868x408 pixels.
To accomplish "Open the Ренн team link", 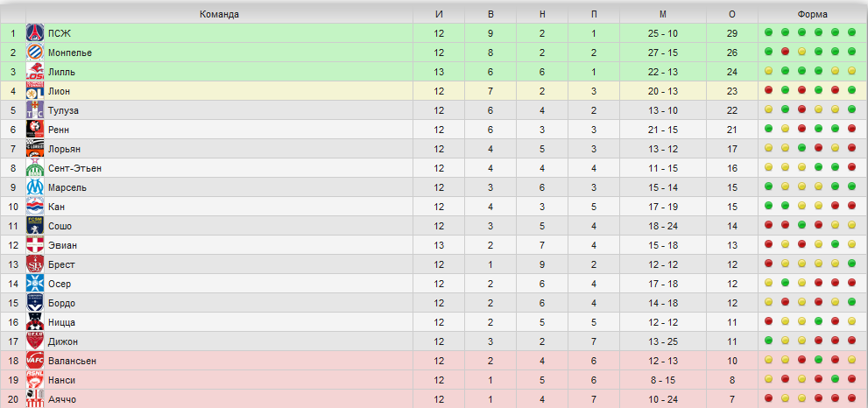I will click(x=59, y=130).
